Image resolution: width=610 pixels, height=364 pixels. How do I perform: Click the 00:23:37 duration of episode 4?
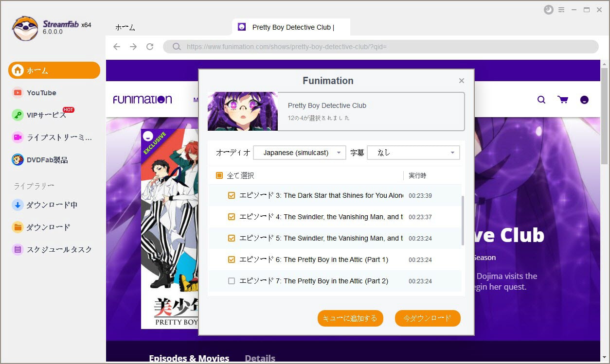pyautogui.click(x=420, y=217)
